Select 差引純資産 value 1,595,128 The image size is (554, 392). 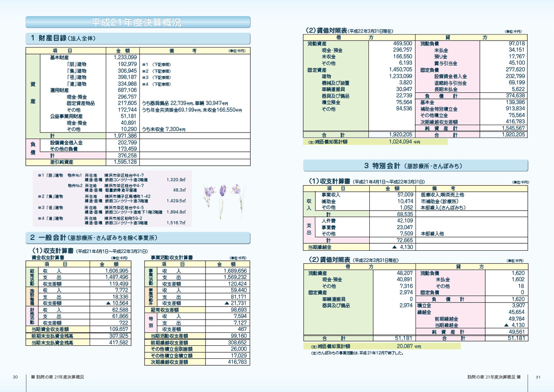pyautogui.click(x=125, y=163)
